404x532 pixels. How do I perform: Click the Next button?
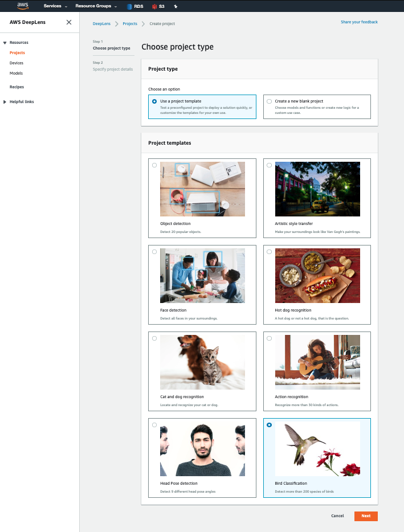(365, 516)
